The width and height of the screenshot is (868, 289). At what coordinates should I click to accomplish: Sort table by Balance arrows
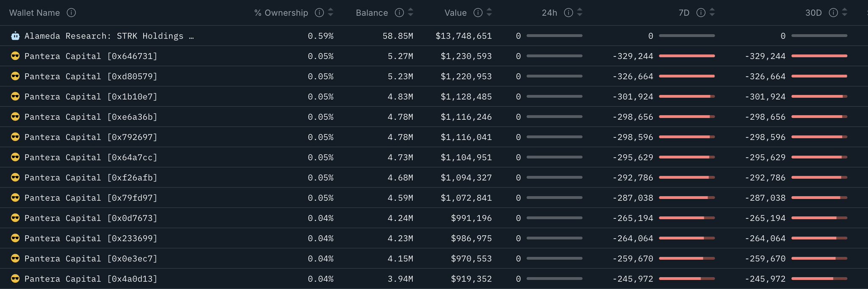tap(410, 13)
